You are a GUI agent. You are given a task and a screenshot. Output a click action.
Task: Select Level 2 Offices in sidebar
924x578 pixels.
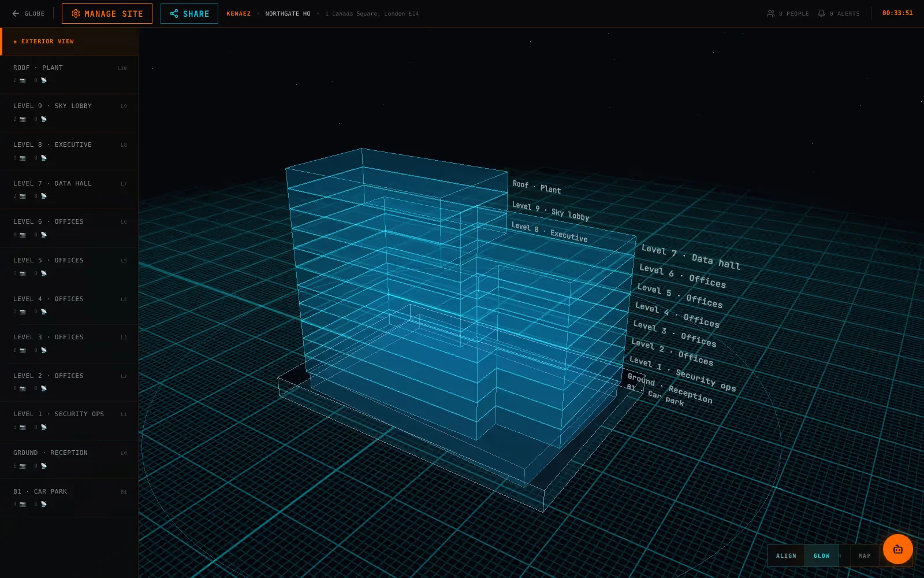click(69, 382)
